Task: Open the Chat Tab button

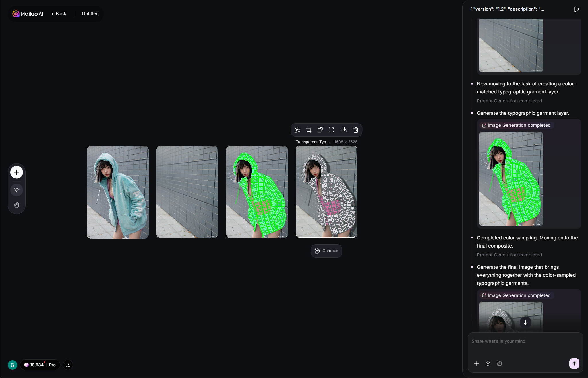Action: 326,251
